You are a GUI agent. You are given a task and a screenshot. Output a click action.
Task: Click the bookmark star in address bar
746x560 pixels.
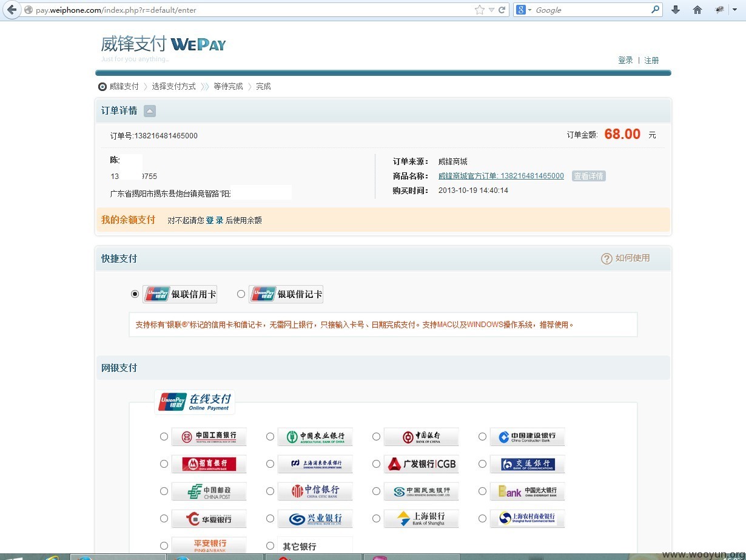click(x=479, y=10)
